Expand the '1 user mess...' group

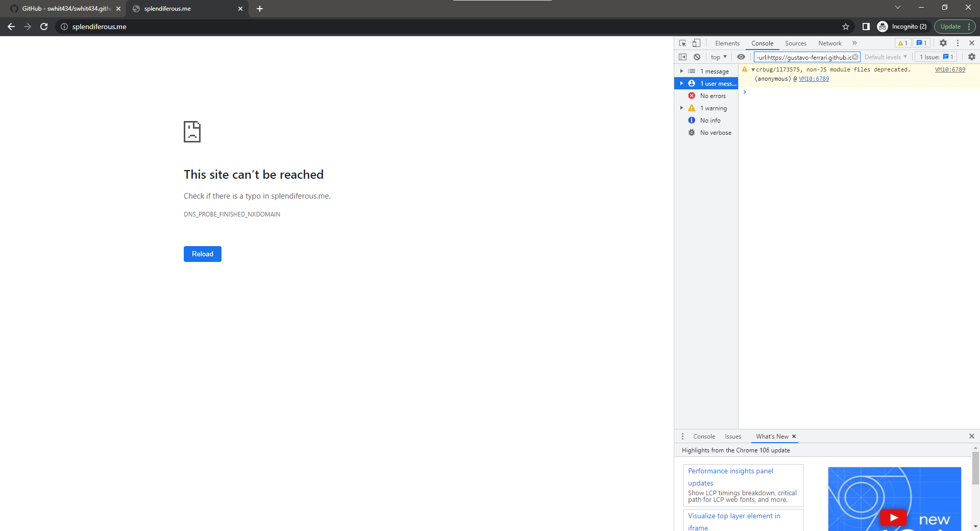tap(681, 84)
